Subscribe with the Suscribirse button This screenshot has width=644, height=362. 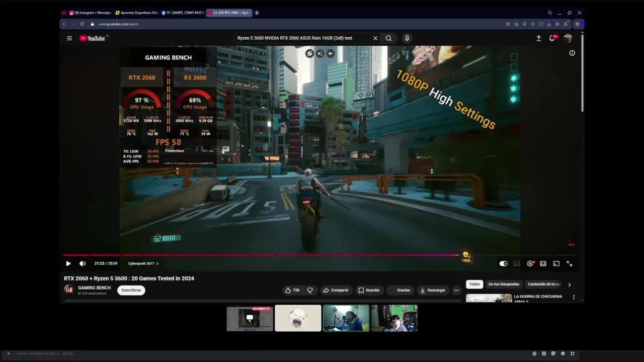tap(131, 290)
